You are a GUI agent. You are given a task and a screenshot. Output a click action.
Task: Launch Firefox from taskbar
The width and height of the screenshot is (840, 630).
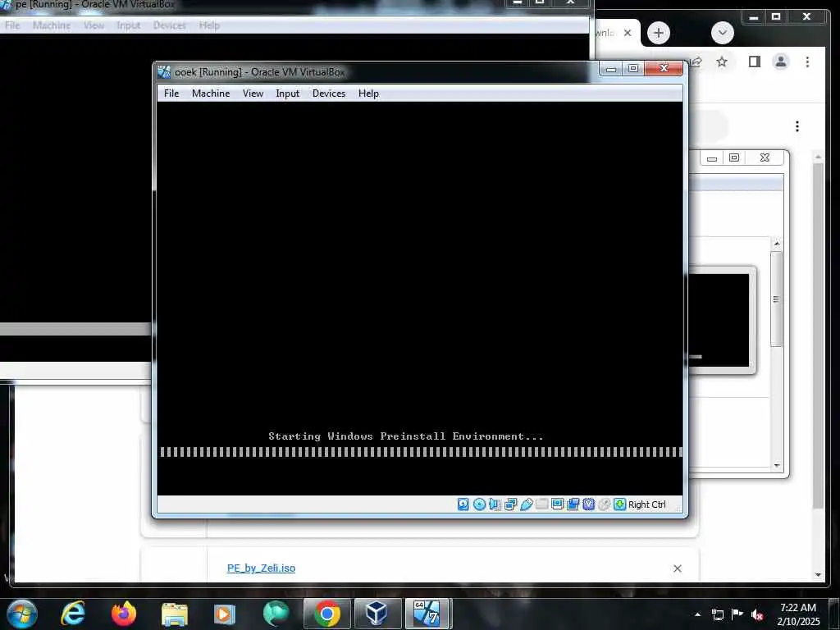coord(124,614)
